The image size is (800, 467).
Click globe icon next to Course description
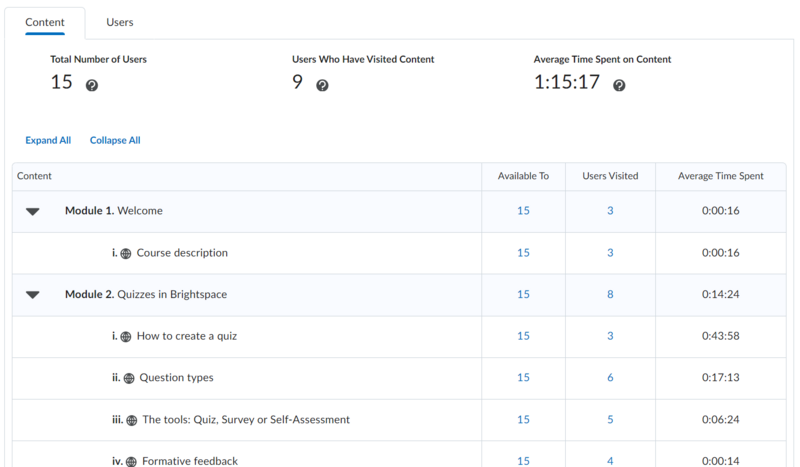pyautogui.click(x=126, y=254)
